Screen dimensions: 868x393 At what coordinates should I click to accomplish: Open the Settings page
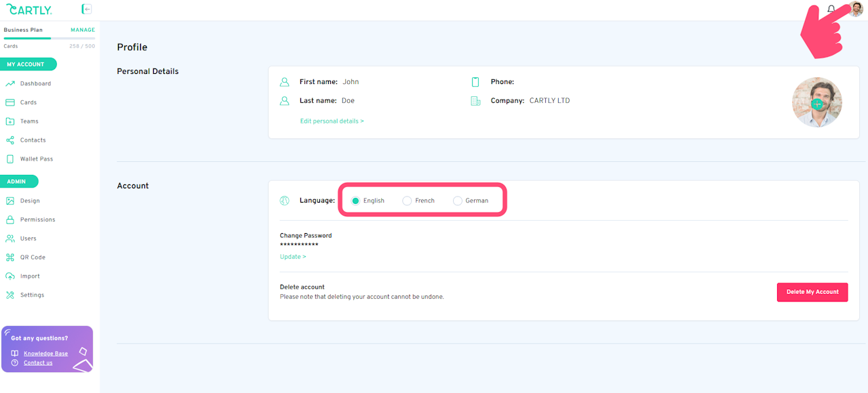click(x=32, y=295)
